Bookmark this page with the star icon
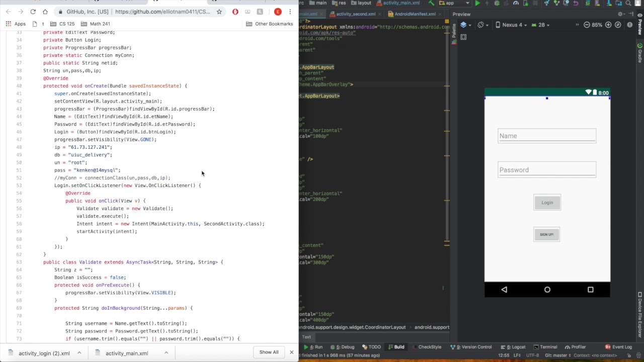 pyautogui.click(x=219, y=12)
